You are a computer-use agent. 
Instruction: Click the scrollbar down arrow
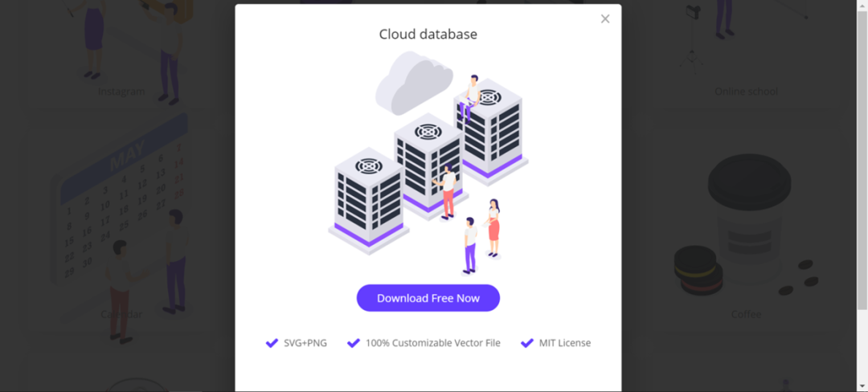862,386
